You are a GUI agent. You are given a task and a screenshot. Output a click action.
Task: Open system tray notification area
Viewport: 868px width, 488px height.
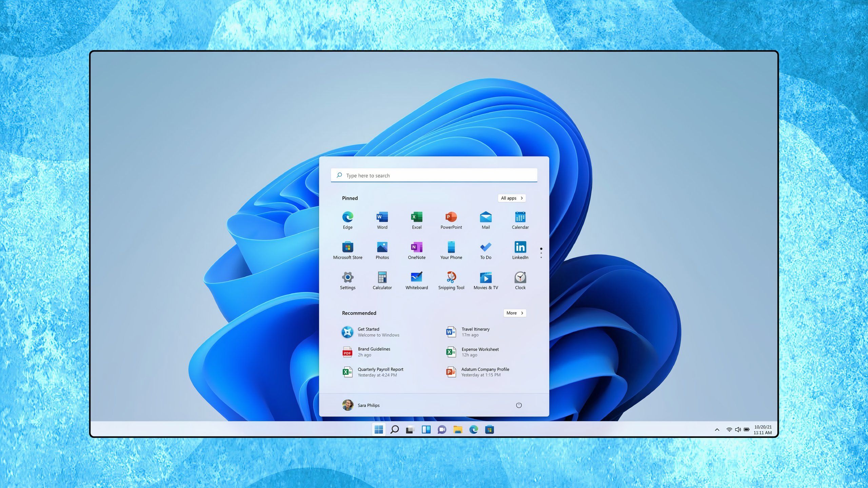pos(716,430)
